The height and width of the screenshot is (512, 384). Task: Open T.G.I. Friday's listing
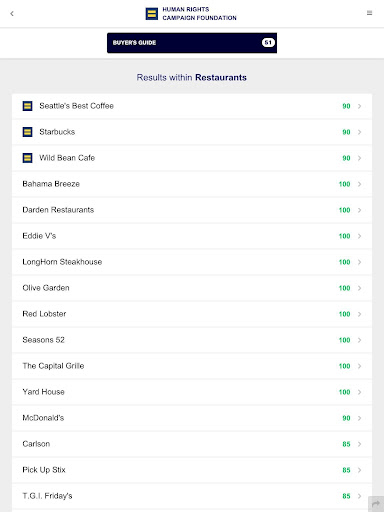pos(192,496)
